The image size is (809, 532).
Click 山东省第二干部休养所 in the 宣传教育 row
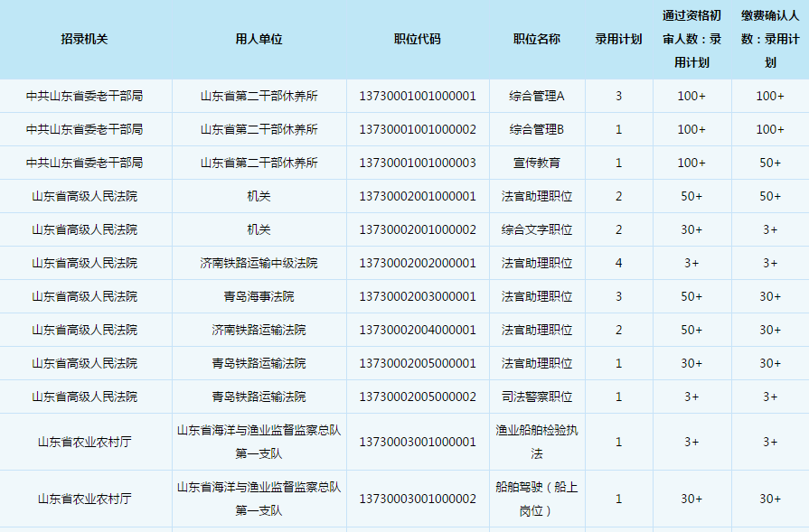(259, 163)
